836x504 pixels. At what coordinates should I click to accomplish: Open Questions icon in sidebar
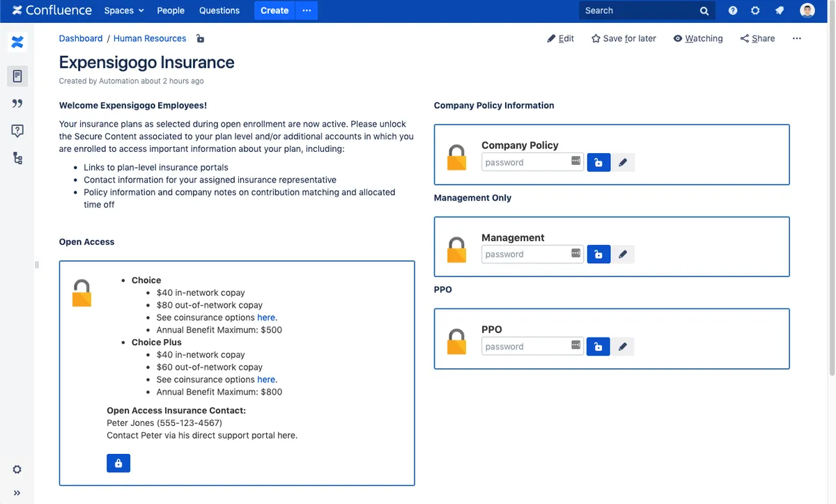[x=17, y=131]
